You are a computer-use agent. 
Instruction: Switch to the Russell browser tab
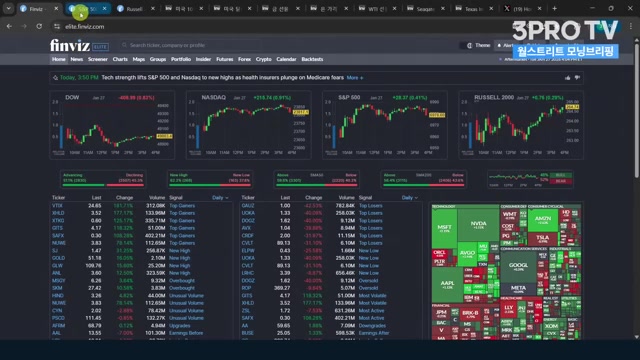[x=134, y=9]
